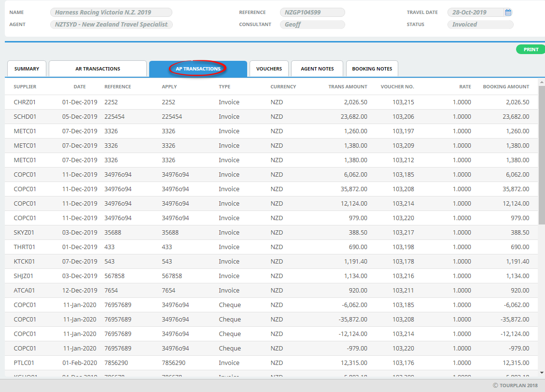Click the Rate column header

pos(465,87)
